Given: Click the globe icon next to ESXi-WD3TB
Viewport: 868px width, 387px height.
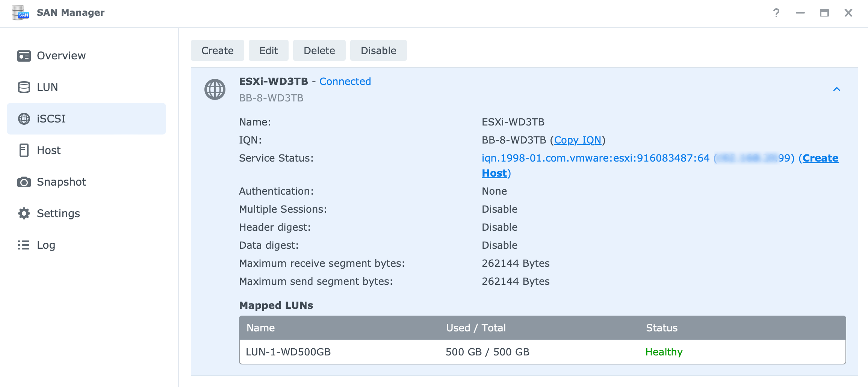Looking at the screenshot, I should tap(215, 89).
